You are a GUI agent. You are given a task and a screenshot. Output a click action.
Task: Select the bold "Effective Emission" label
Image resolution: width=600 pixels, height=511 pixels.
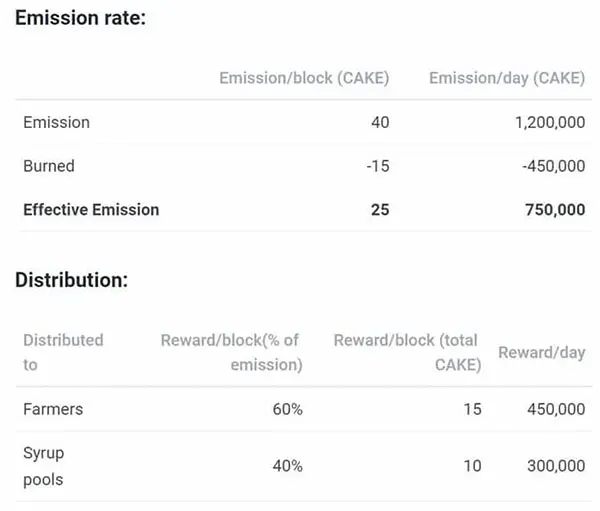91,209
